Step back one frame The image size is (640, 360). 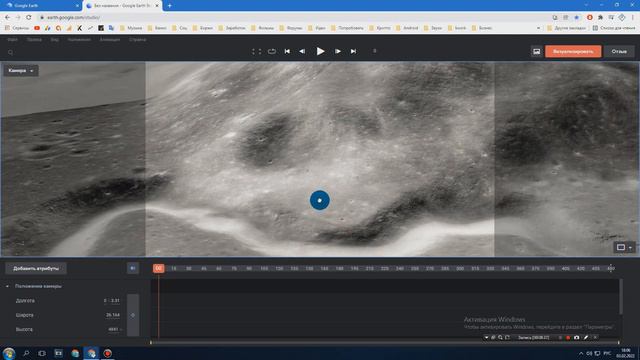point(302,51)
